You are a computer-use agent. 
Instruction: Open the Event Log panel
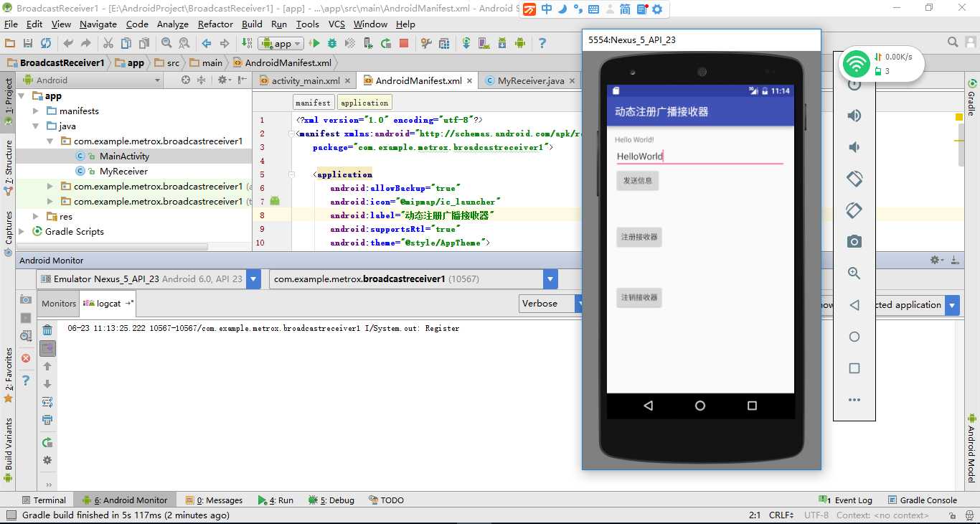(846, 500)
